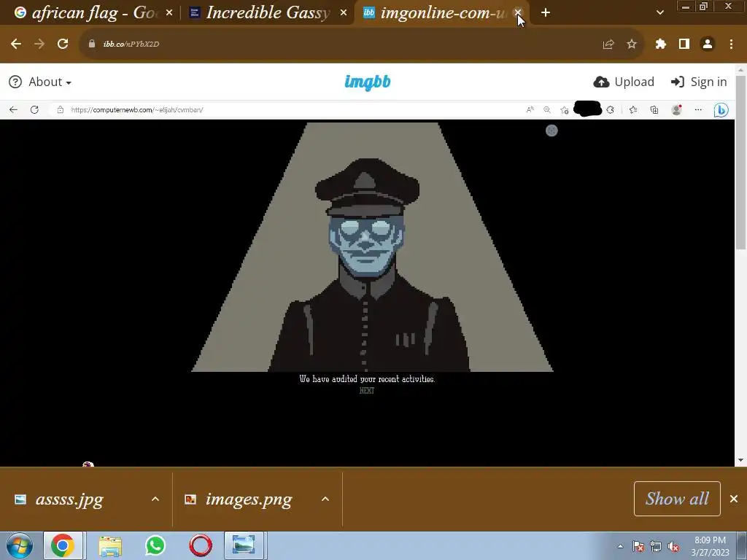Click the muted volume tray icon
Viewport: 747px width, 560px height.
point(673,547)
